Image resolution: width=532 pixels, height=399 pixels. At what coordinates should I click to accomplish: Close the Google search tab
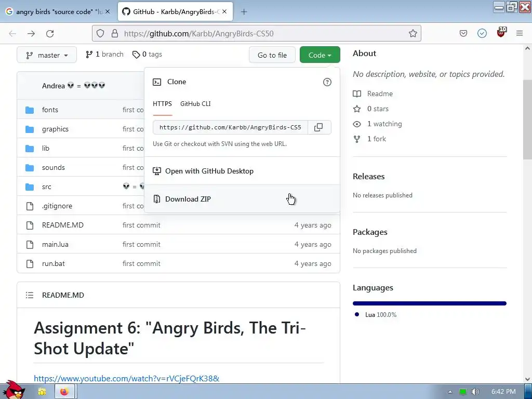tap(107, 11)
